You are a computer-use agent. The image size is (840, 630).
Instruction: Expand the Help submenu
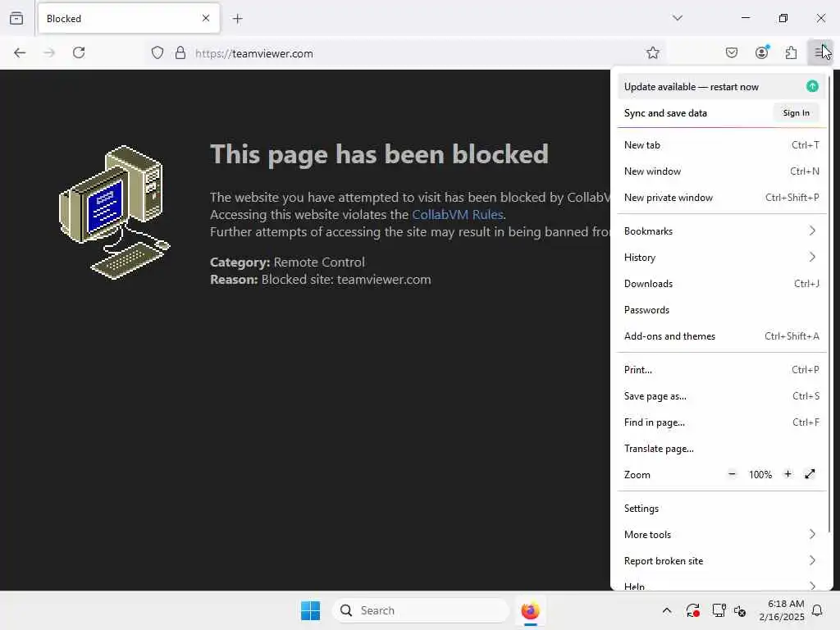[x=721, y=584]
